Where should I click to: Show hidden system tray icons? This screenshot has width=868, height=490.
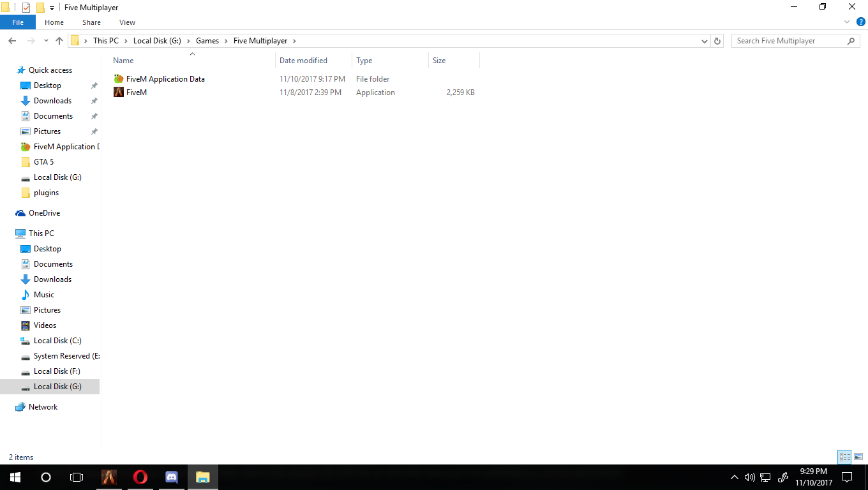point(734,477)
